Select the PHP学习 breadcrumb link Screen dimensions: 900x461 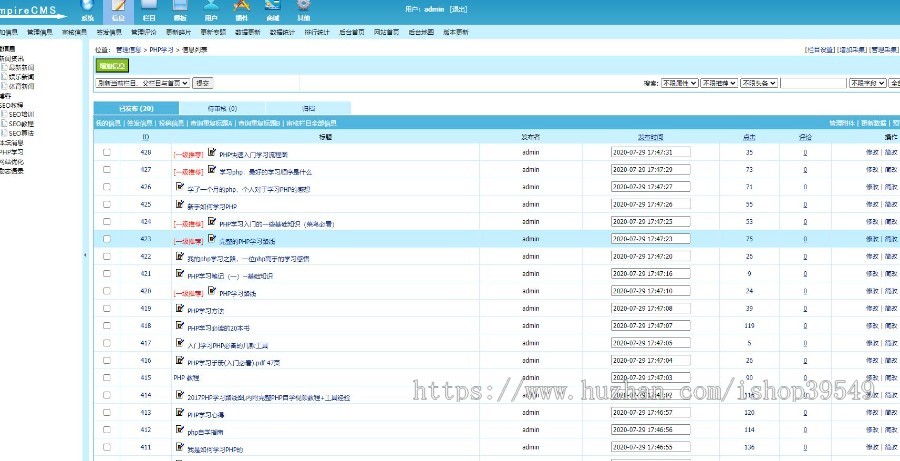point(161,50)
